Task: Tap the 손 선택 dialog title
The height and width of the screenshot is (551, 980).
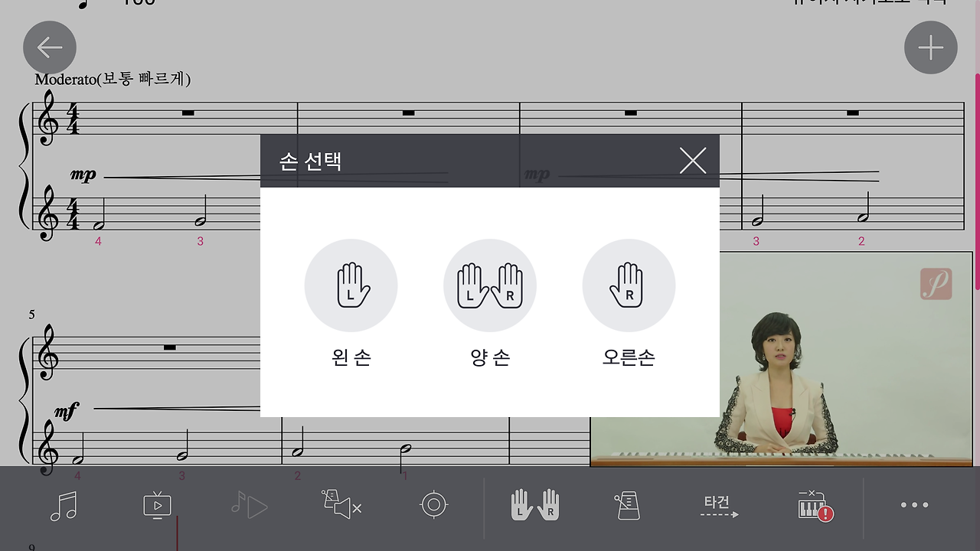Action: [x=310, y=161]
